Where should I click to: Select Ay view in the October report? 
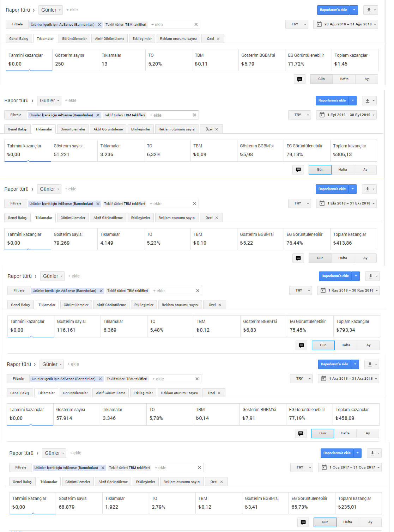[x=365, y=258]
